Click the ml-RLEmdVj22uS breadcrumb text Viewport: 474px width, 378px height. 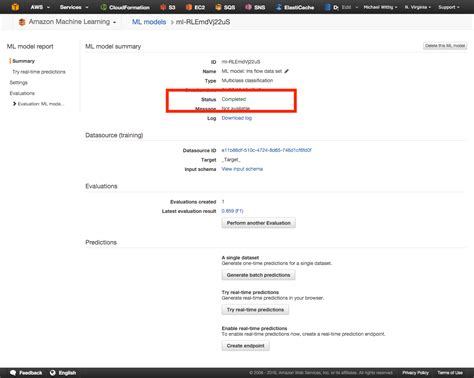point(203,22)
